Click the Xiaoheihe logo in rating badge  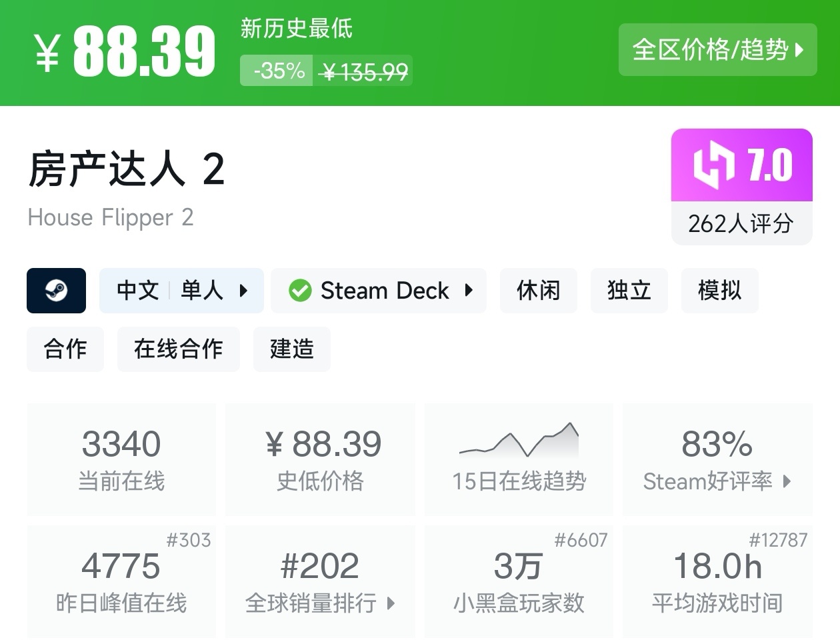[713, 165]
